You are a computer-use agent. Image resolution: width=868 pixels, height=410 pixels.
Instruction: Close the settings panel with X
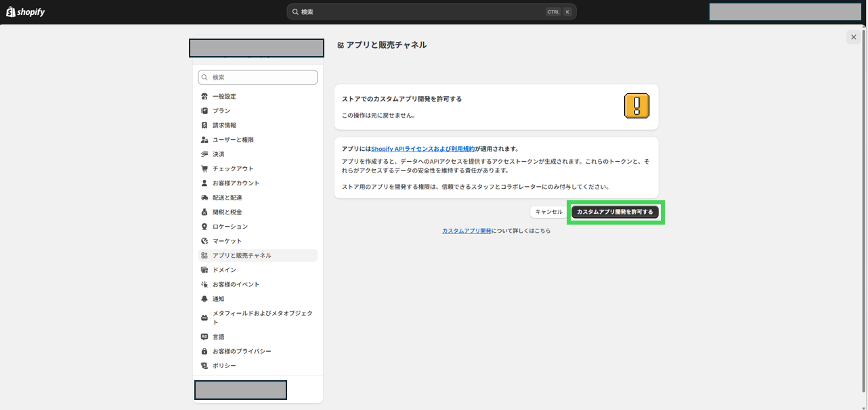pyautogui.click(x=853, y=37)
